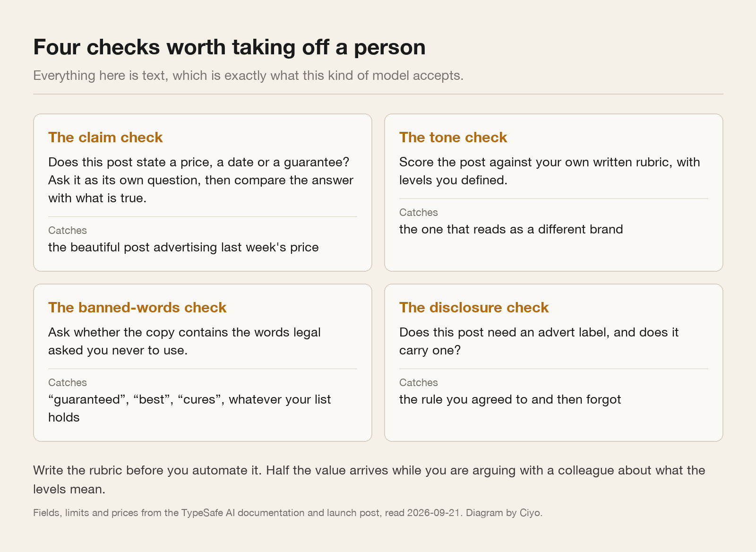Viewport: 756px width, 552px height.
Task: Select the subtitle about text models
Action: click(248, 76)
